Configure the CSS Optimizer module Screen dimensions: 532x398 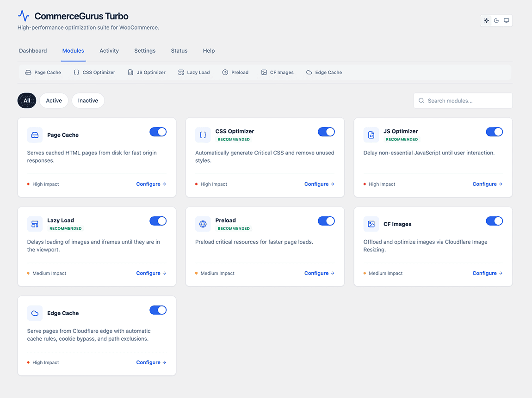point(319,184)
